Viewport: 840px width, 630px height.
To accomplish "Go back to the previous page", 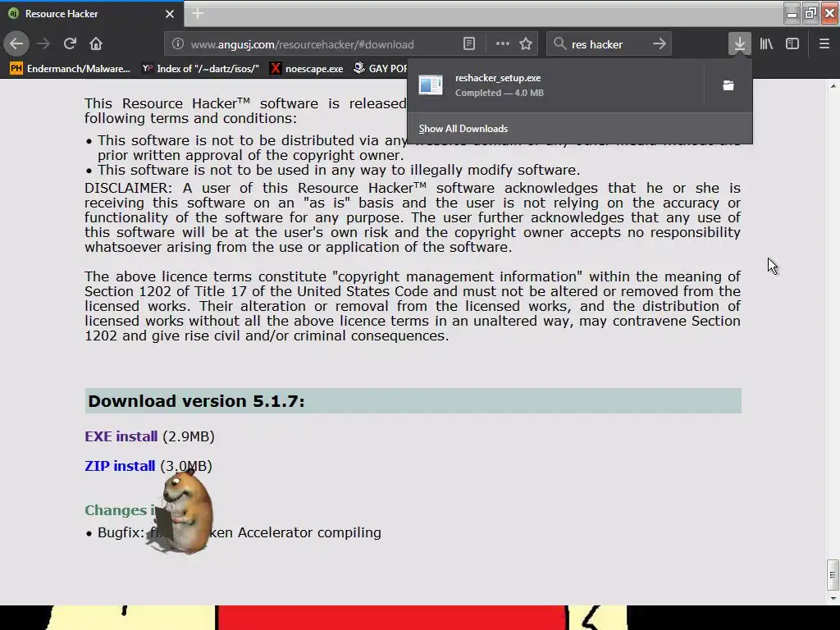I will pyautogui.click(x=16, y=43).
